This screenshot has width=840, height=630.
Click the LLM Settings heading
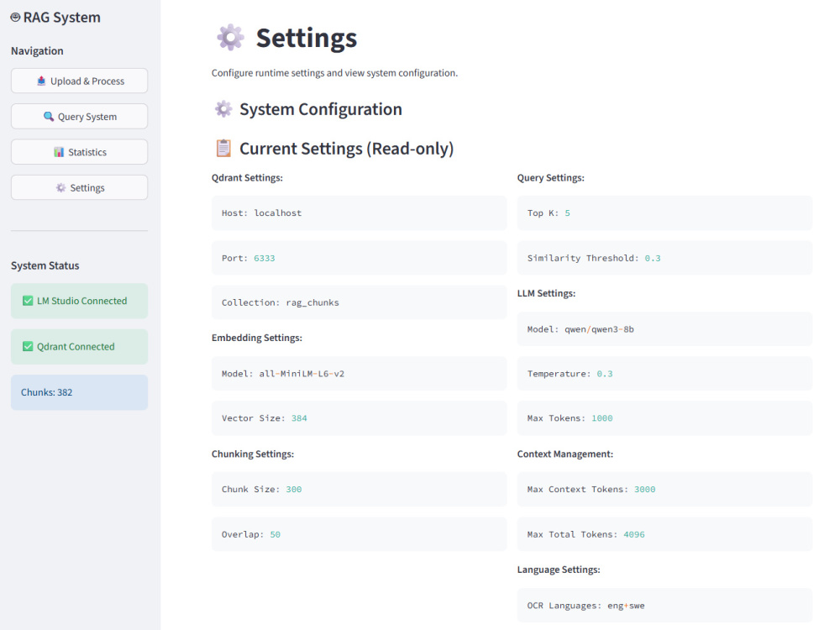pyautogui.click(x=547, y=293)
